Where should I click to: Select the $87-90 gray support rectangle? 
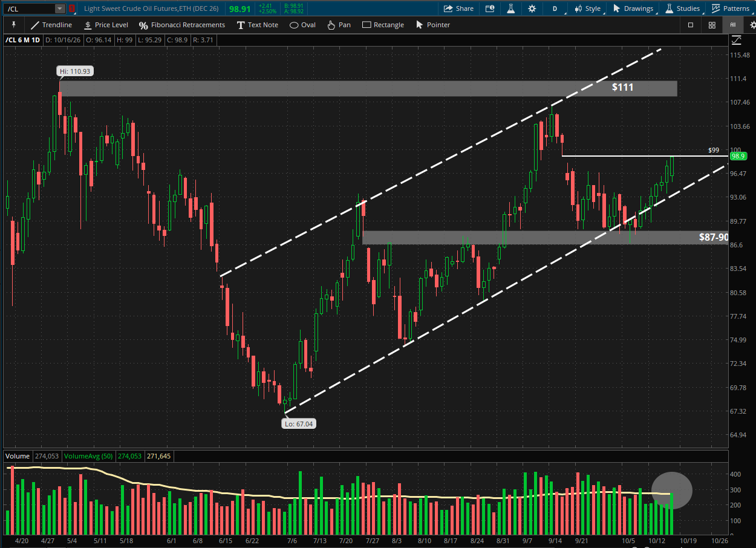point(546,237)
